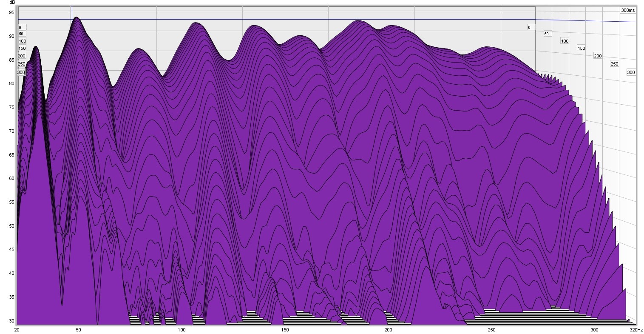Select the 45 dB level axis label

[x=11, y=250]
